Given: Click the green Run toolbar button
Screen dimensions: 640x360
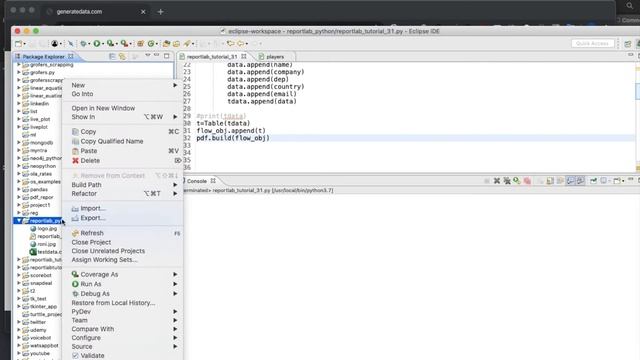Looking at the screenshot, I should pyautogui.click(x=97, y=44).
